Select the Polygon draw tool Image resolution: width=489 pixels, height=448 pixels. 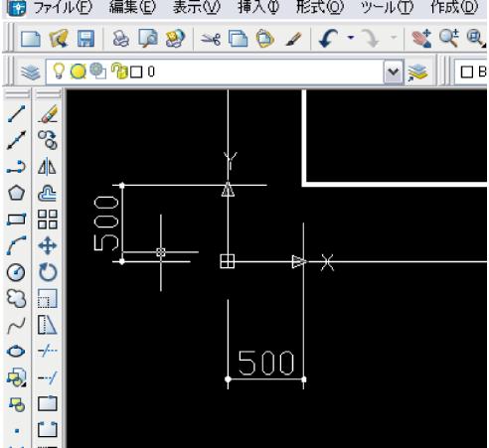(16, 193)
